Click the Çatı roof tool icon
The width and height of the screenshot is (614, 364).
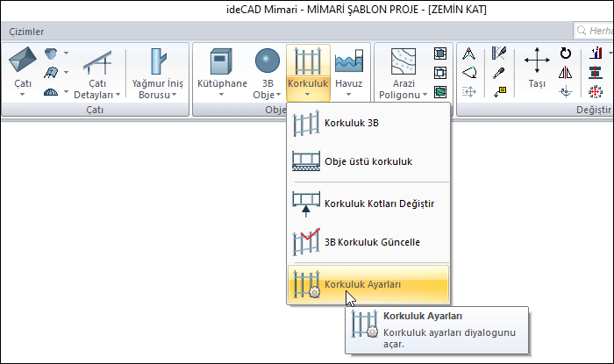click(22, 60)
